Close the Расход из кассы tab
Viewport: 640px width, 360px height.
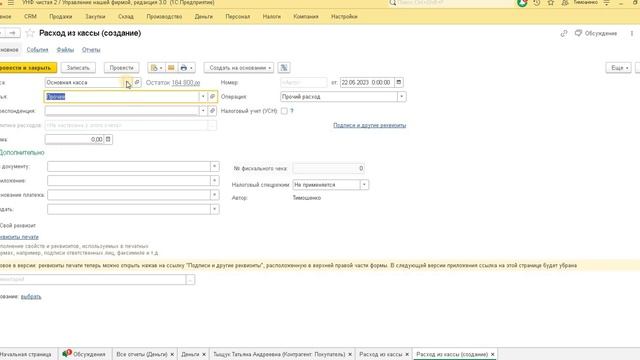pos(407,354)
